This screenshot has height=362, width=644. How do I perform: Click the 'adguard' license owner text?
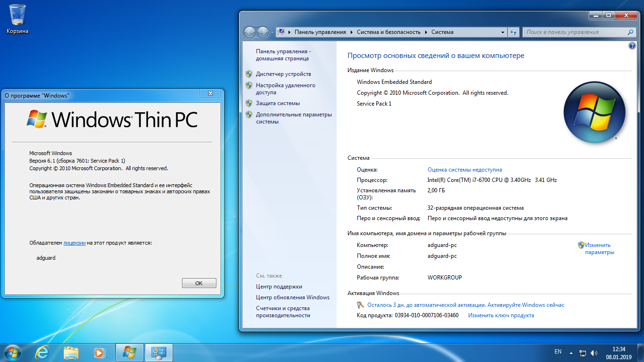tap(46, 258)
